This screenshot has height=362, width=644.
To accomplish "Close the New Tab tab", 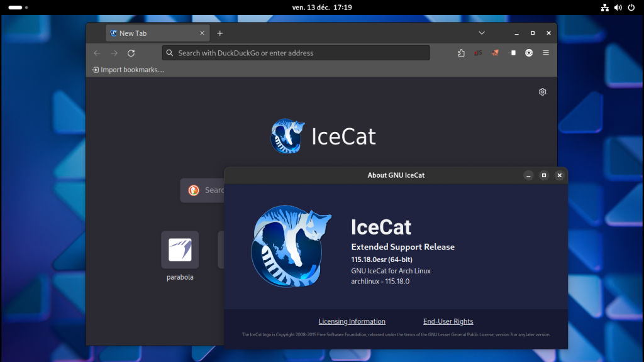I will coord(202,33).
